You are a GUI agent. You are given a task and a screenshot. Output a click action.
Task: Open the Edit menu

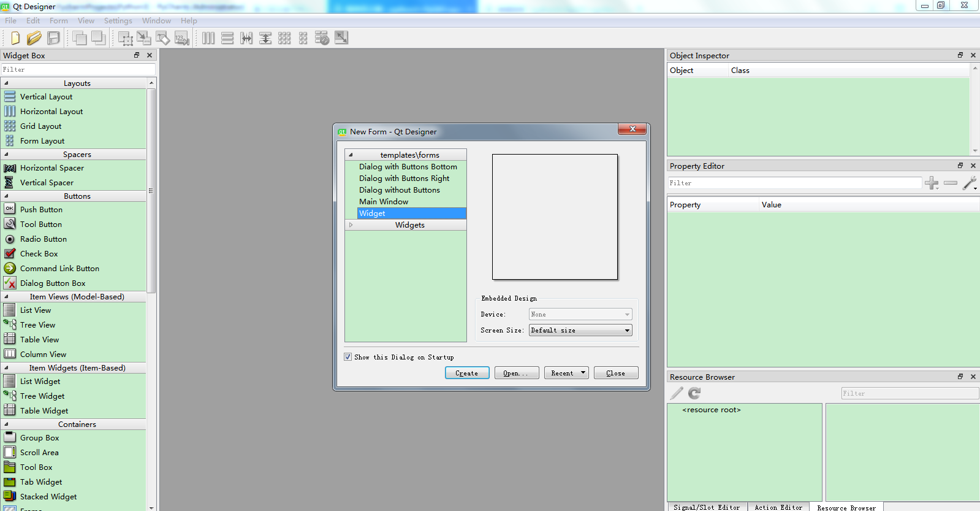33,21
